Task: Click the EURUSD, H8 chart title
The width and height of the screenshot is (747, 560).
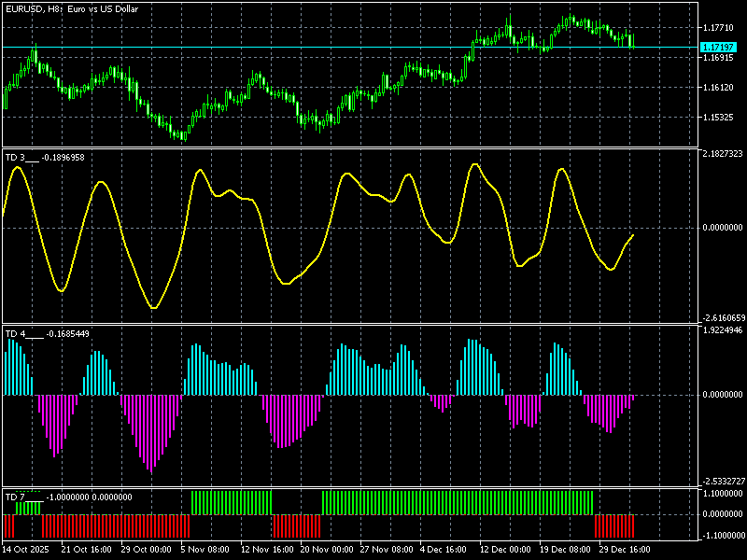Action: [72, 9]
